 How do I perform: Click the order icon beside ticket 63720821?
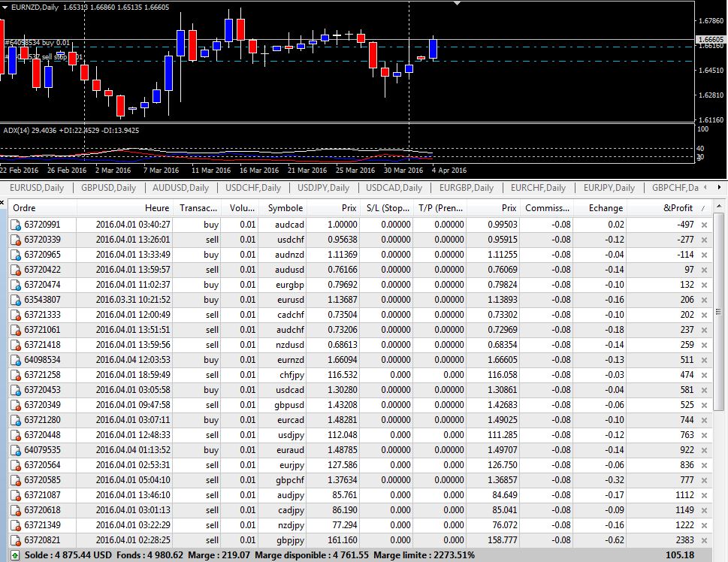pos(15,540)
